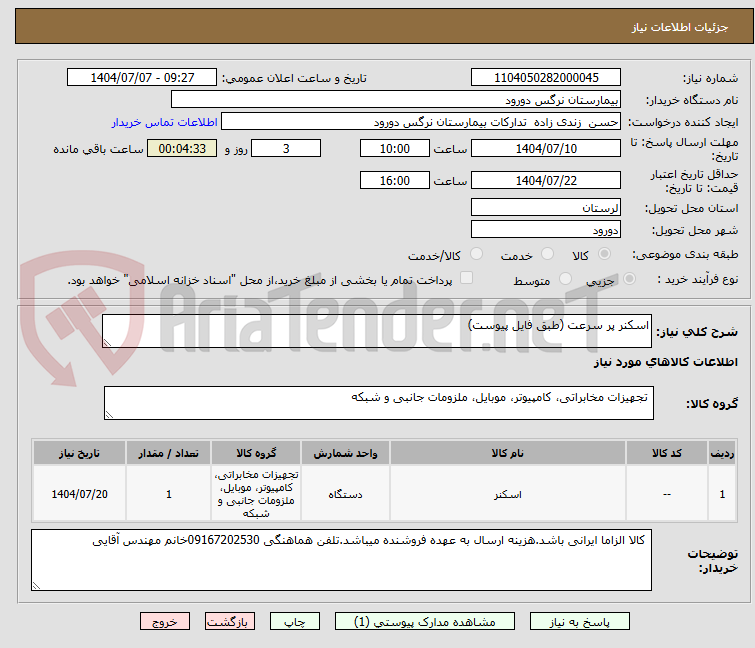The image size is (755, 648).
Task: Click the شماره نیاز number field
Action: click(546, 78)
